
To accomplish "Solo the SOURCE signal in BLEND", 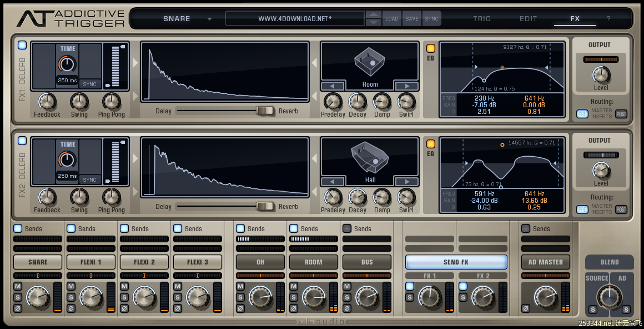I will 593,309.
